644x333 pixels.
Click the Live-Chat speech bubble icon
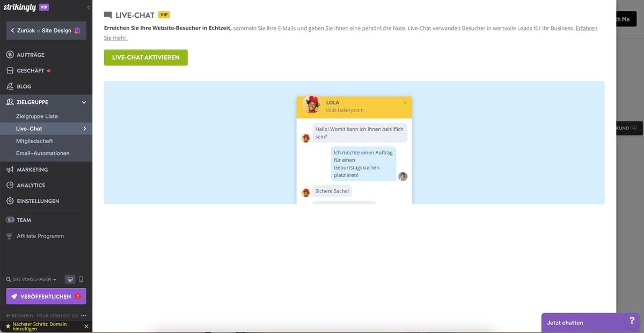108,16
